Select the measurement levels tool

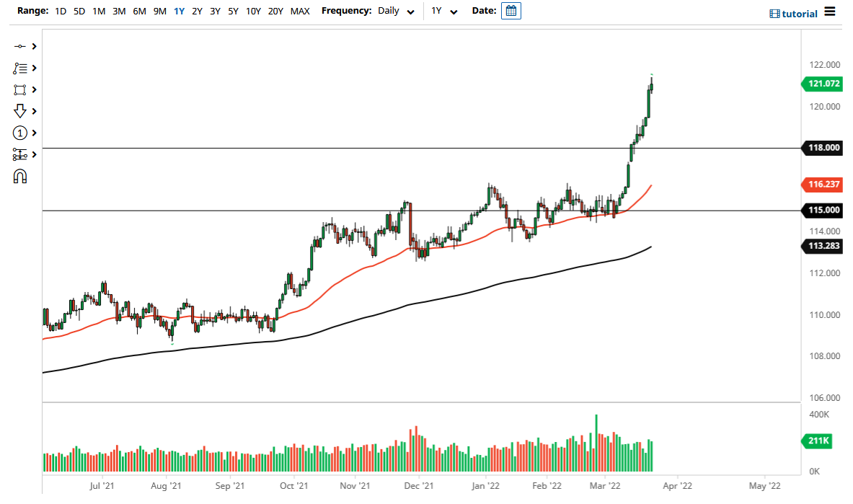click(x=20, y=154)
